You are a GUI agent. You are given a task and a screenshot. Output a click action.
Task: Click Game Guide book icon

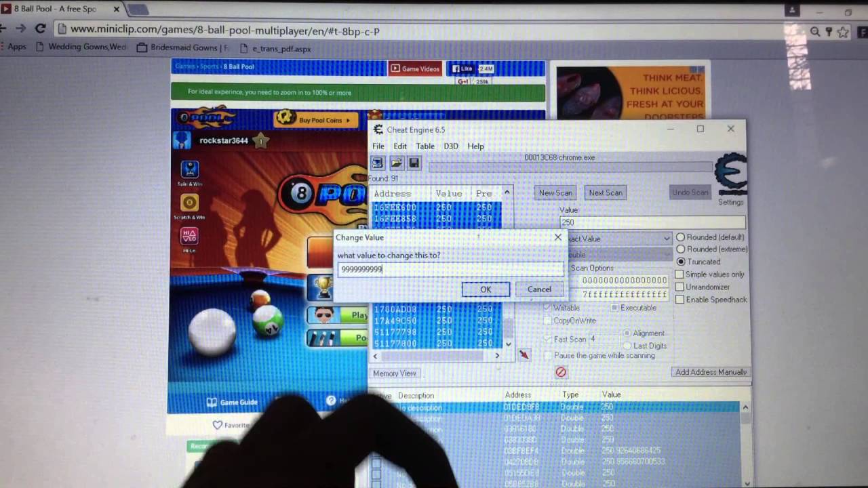(x=212, y=402)
